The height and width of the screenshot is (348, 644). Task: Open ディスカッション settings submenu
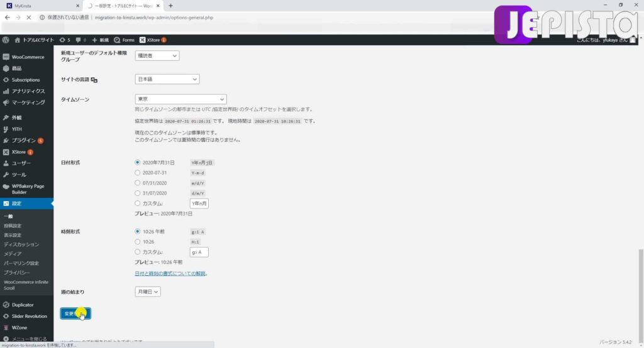(21, 244)
